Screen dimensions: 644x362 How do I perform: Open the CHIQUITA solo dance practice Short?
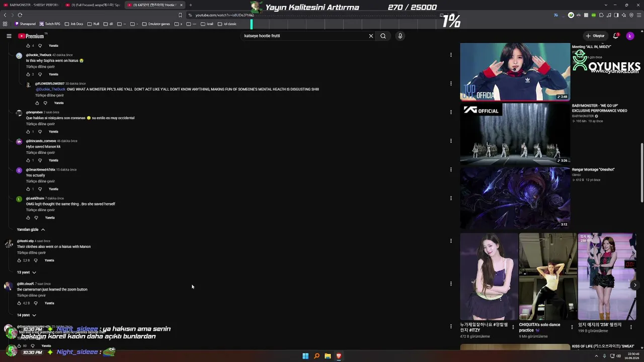point(548,276)
